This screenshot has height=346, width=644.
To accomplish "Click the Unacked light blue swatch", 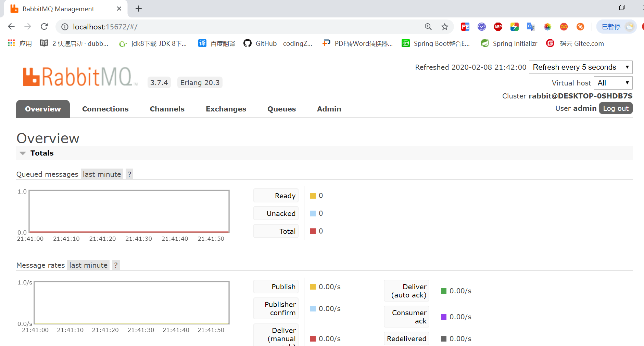I will pyautogui.click(x=313, y=214).
